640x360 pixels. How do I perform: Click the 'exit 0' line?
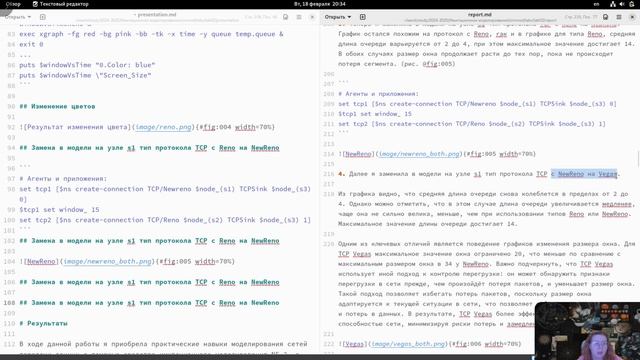31,44
